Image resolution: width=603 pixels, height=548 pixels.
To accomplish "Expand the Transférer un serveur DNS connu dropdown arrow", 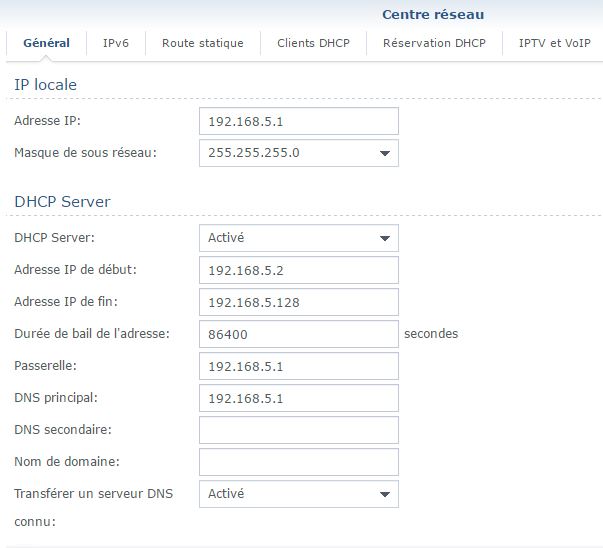I will point(384,494).
